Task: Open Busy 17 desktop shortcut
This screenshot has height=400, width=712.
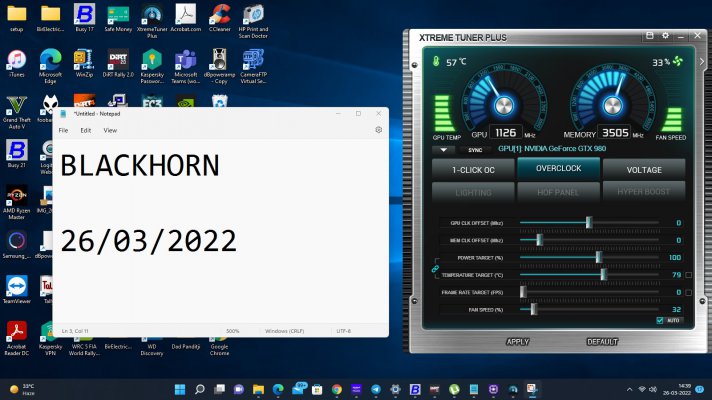Action: [84, 19]
